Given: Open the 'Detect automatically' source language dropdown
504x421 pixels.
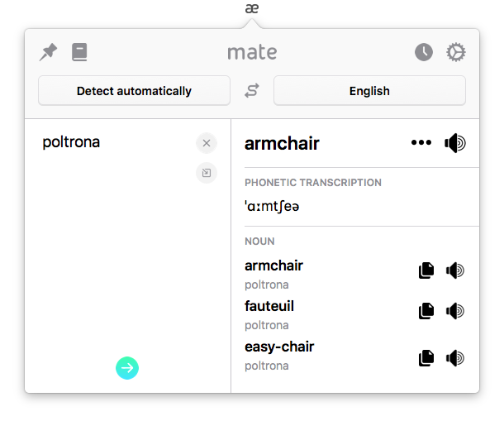Looking at the screenshot, I should click(x=134, y=91).
